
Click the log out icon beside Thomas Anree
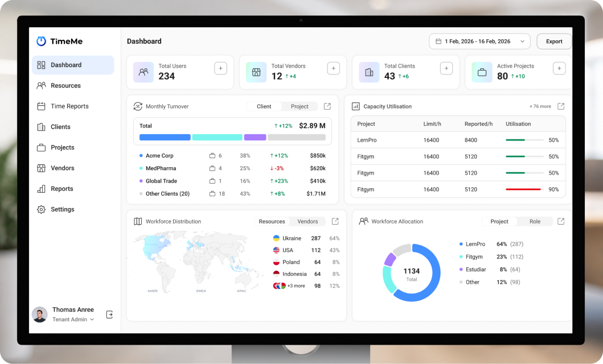click(109, 315)
